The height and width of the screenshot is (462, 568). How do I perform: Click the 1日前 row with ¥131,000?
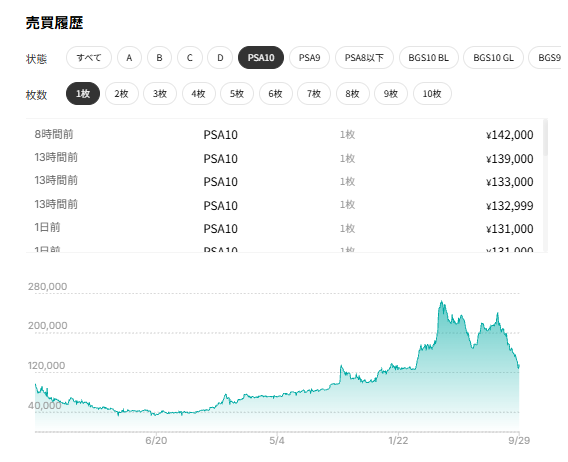pos(284,229)
